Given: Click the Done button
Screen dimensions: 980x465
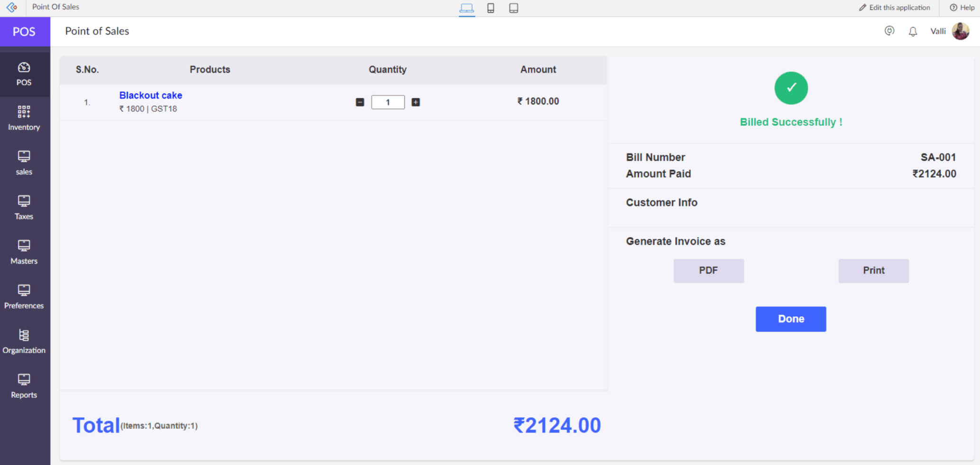Looking at the screenshot, I should coord(790,319).
